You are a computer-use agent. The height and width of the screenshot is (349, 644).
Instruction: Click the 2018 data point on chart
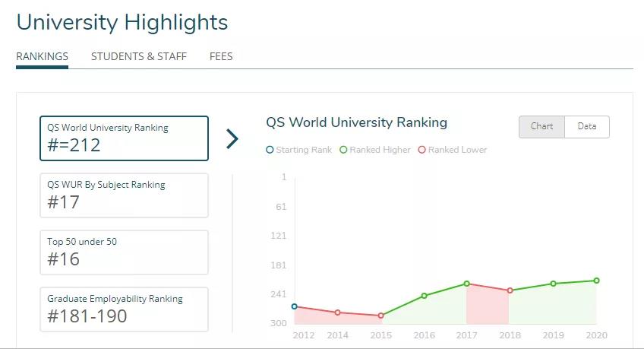510,290
